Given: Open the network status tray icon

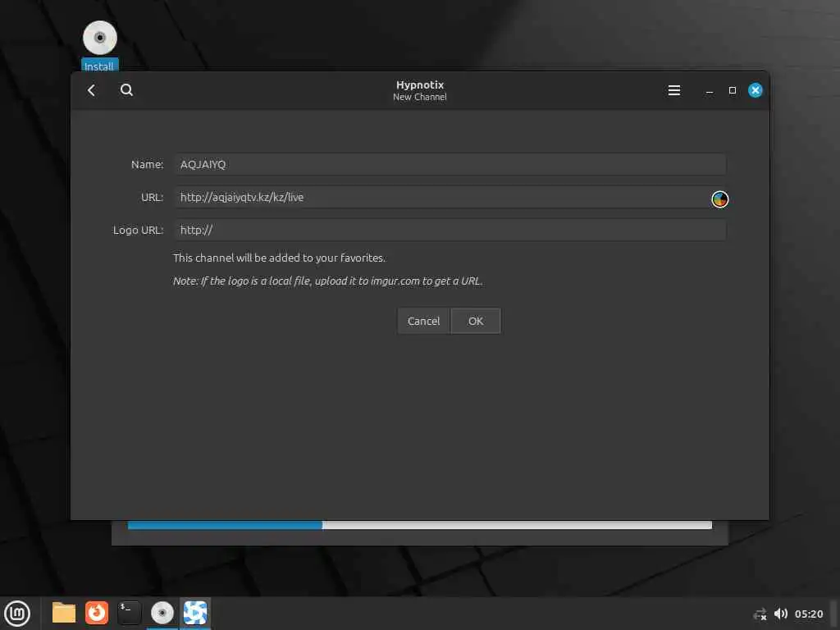Looking at the screenshot, I should (760, 614).
